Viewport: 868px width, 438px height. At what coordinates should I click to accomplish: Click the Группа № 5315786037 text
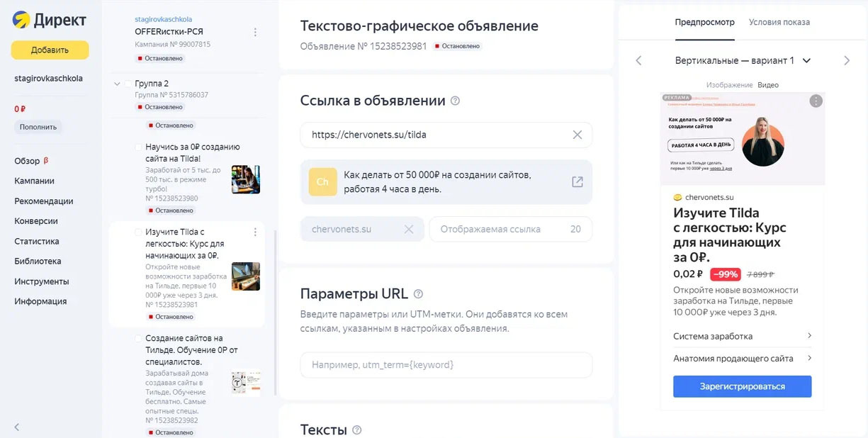tap(171, 95)
